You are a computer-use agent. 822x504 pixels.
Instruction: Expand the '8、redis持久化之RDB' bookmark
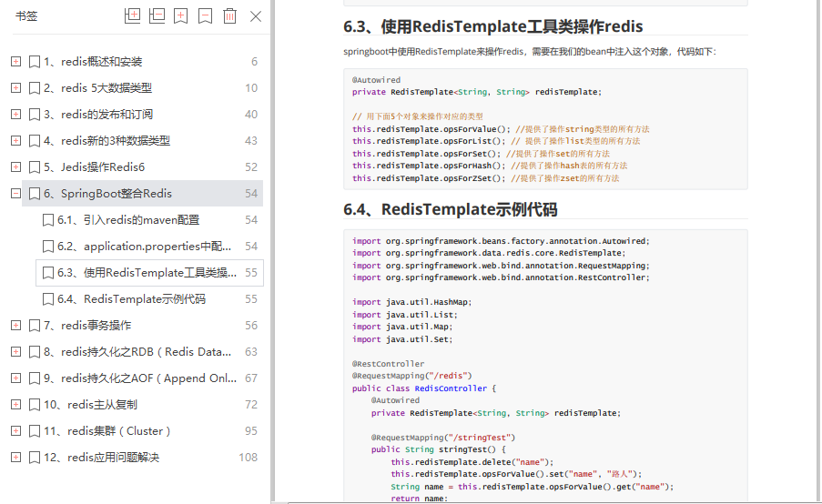(16, 352)
